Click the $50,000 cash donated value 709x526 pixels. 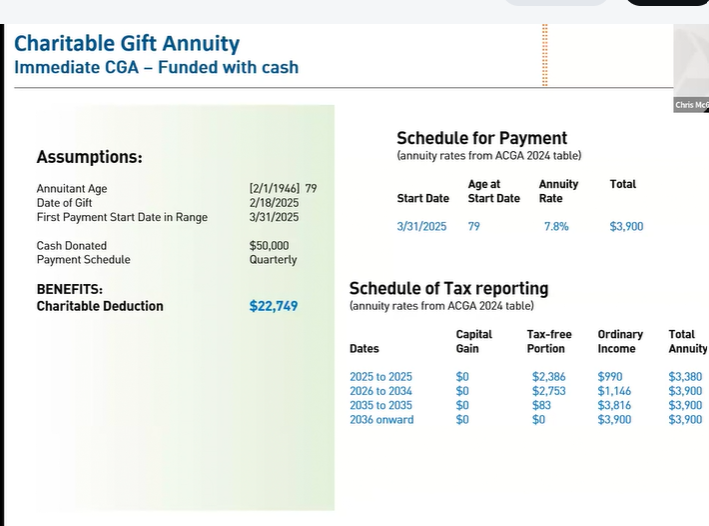(x=269, y=246)
